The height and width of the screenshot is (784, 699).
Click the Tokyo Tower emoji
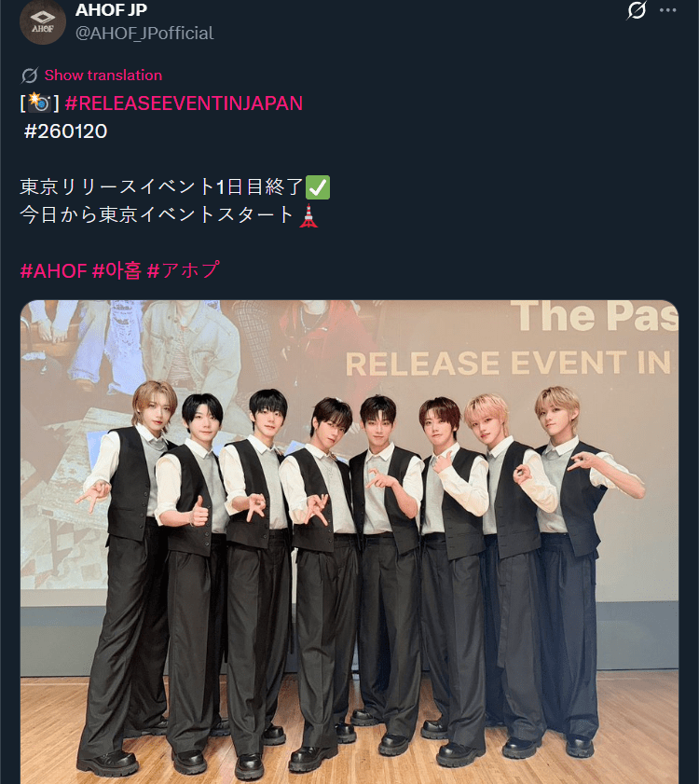click(x=308, y=215)
